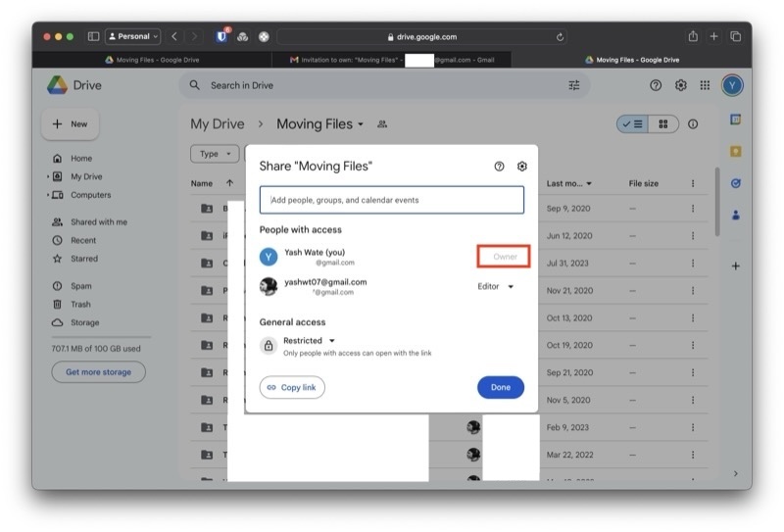The image size is (784, 532).
Task: Open Drive settings gear
Action: coord(680,85)
